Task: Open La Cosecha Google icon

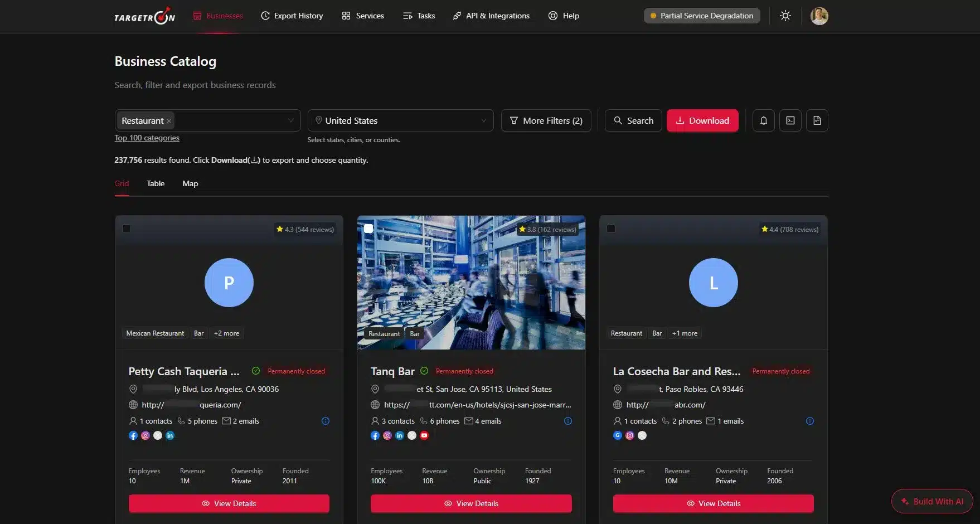Action: (618, 436)
